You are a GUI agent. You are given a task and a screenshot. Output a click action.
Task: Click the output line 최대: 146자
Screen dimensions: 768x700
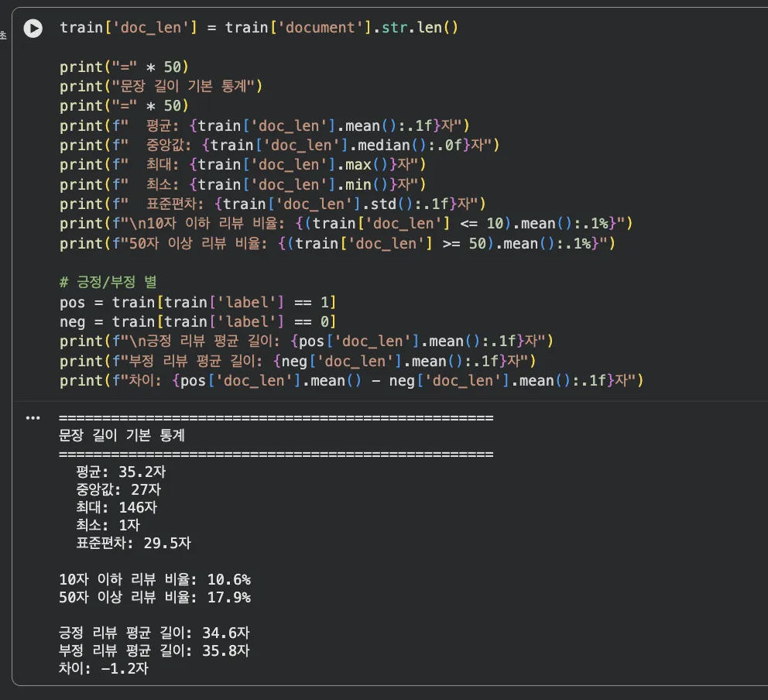[116, 507]
